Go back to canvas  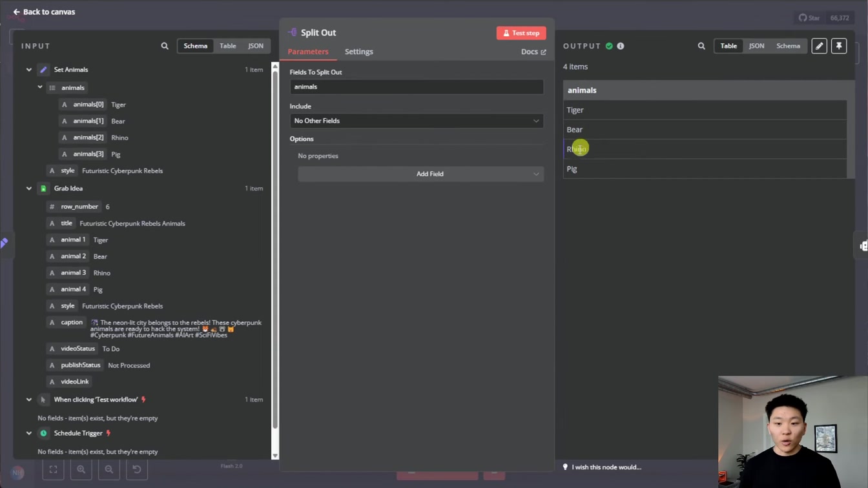tap(44, 12)
